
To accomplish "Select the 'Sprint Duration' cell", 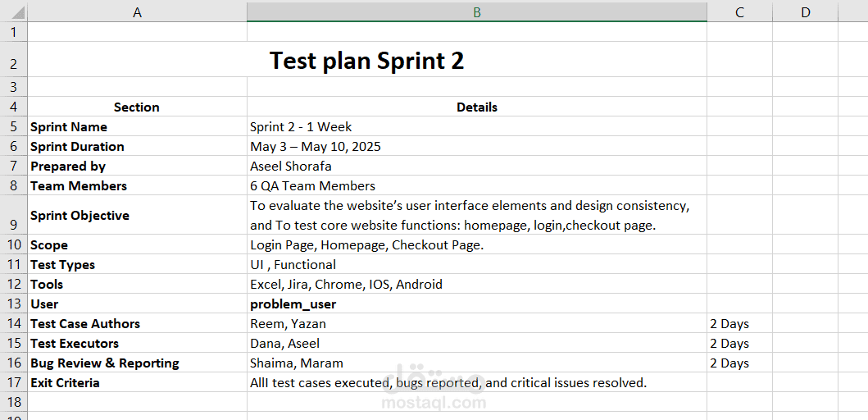I will point(137,146).
